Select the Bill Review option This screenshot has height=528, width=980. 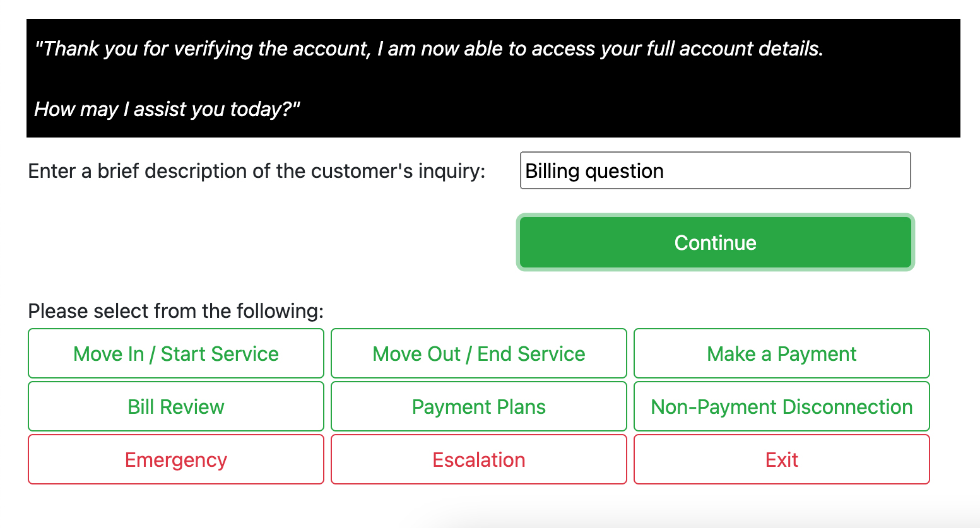(176, 407)
